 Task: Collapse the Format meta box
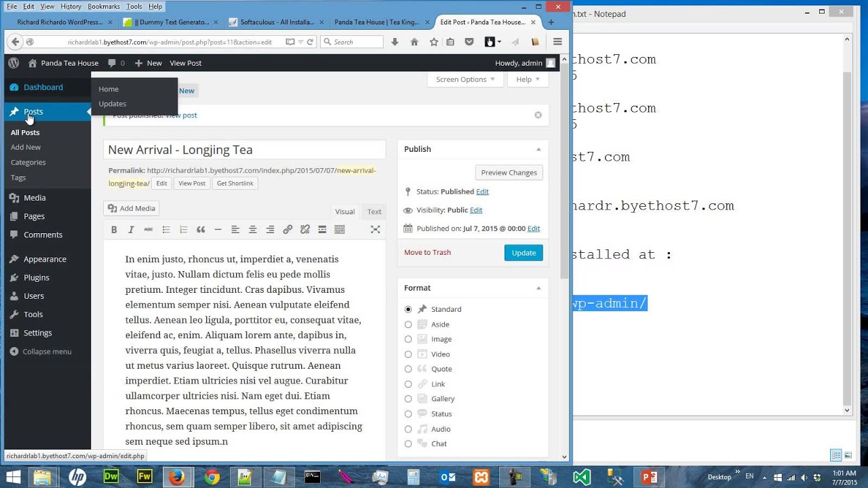538,288
